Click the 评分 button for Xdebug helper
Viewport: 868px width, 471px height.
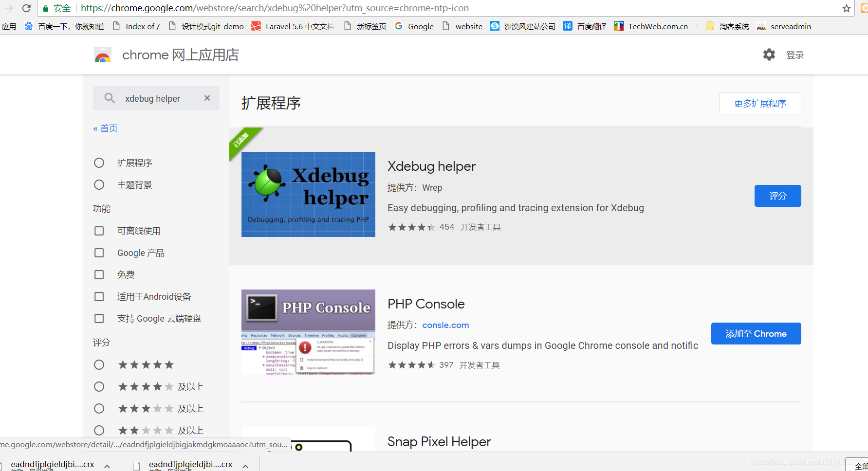(778, 196)
